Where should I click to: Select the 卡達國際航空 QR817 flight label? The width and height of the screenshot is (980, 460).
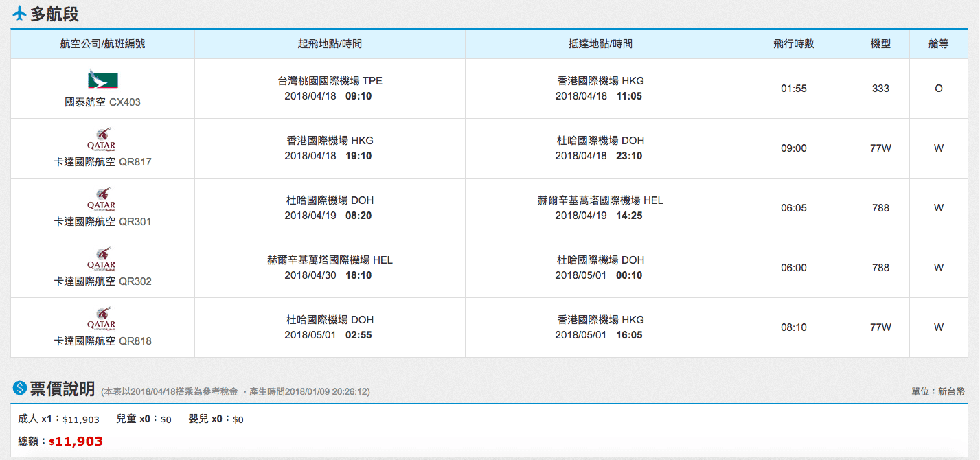tap(102, 162)
